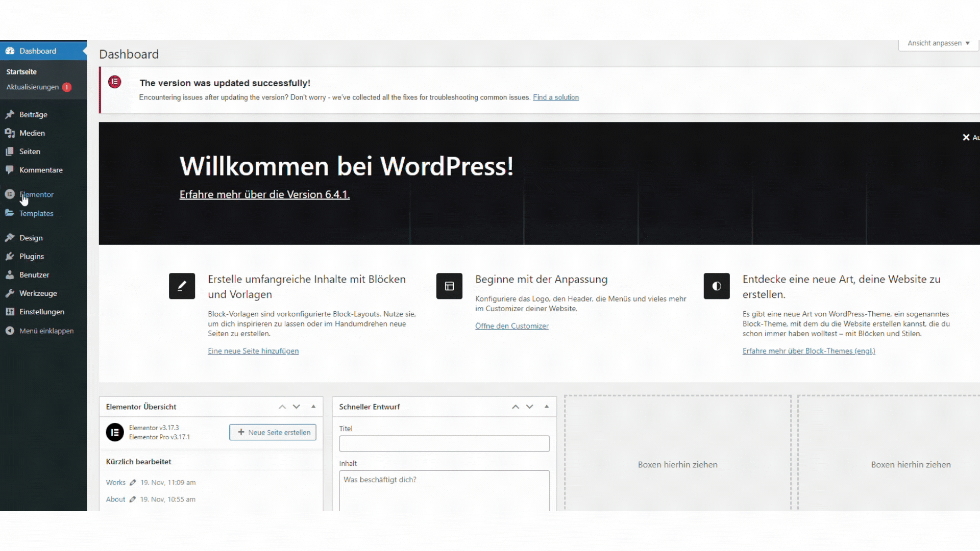
Task: Dismiss the welcome panel with the X
Action: pos(966,137)
